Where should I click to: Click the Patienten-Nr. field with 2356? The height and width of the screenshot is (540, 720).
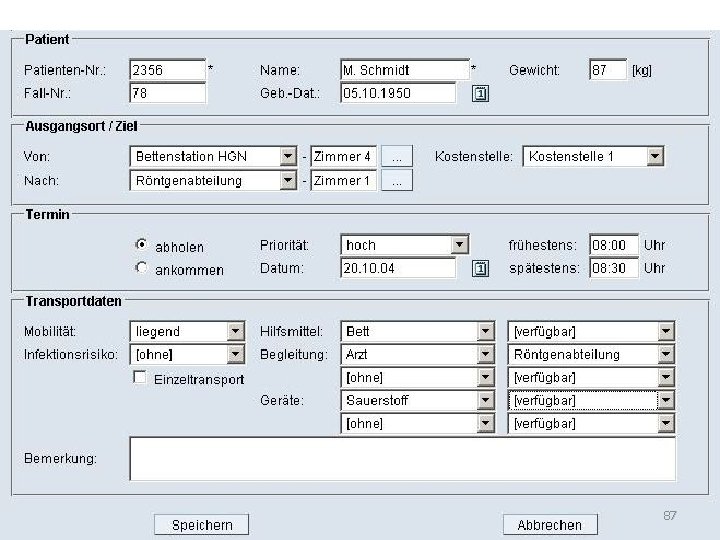click(x=167, y=70)
